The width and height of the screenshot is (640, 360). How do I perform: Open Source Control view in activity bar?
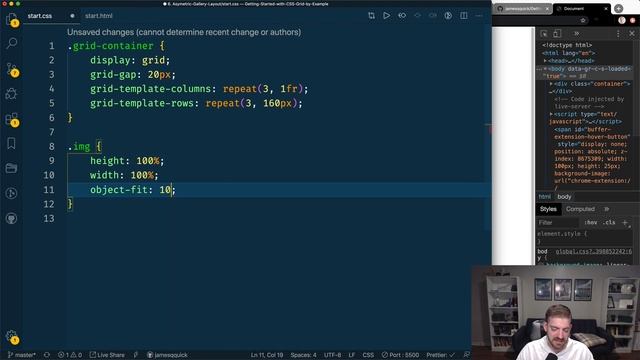11,69
